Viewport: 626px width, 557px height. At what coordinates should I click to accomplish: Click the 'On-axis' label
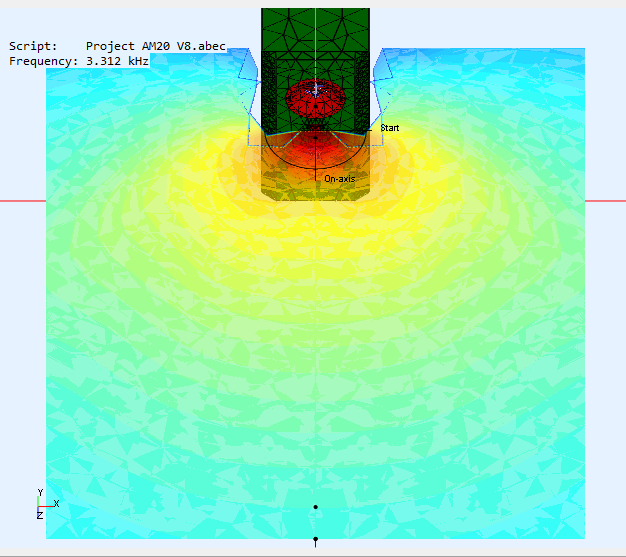pos(340,179)
